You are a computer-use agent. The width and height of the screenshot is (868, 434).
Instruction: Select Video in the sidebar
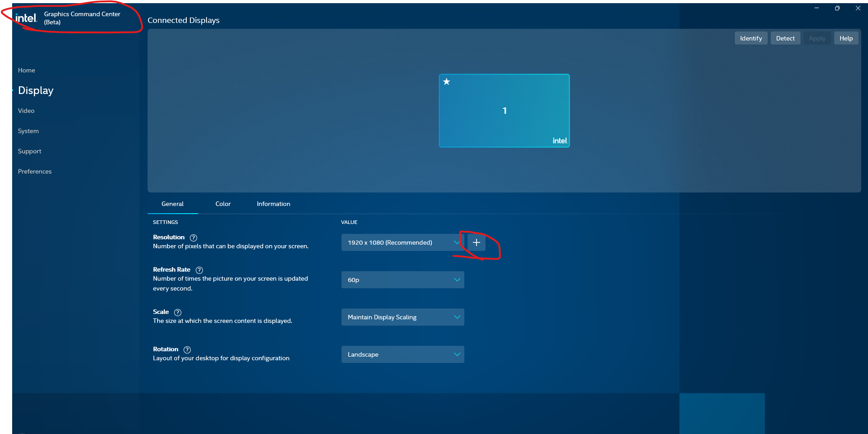(x=26, y=111)
